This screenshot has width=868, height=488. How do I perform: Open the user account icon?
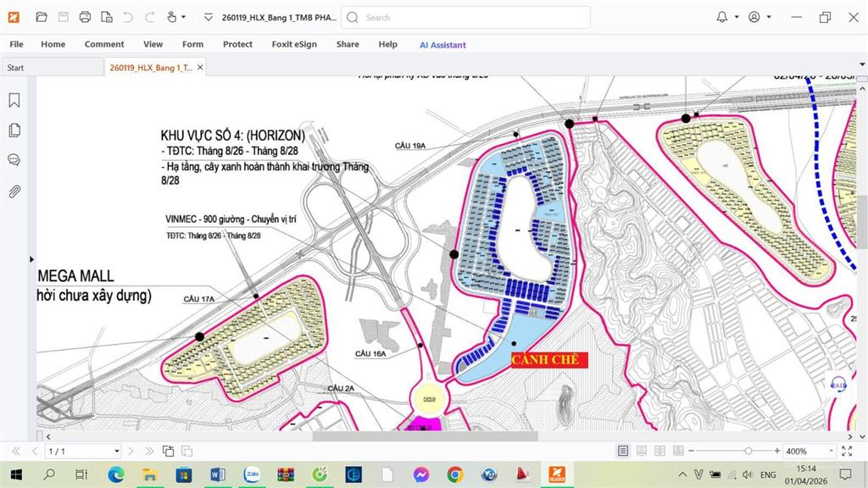coord(754,17)
